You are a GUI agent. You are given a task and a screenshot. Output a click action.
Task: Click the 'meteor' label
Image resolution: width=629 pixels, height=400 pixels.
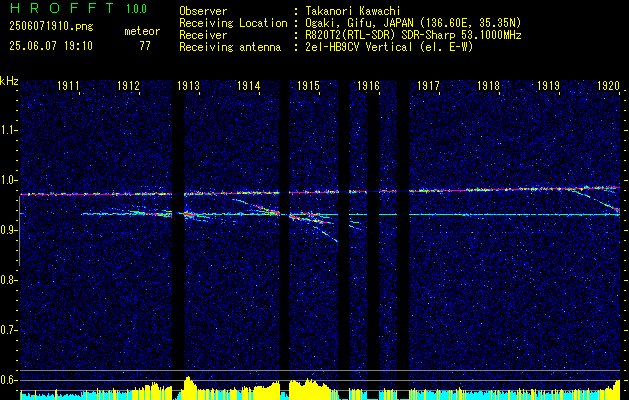point(142,31)
